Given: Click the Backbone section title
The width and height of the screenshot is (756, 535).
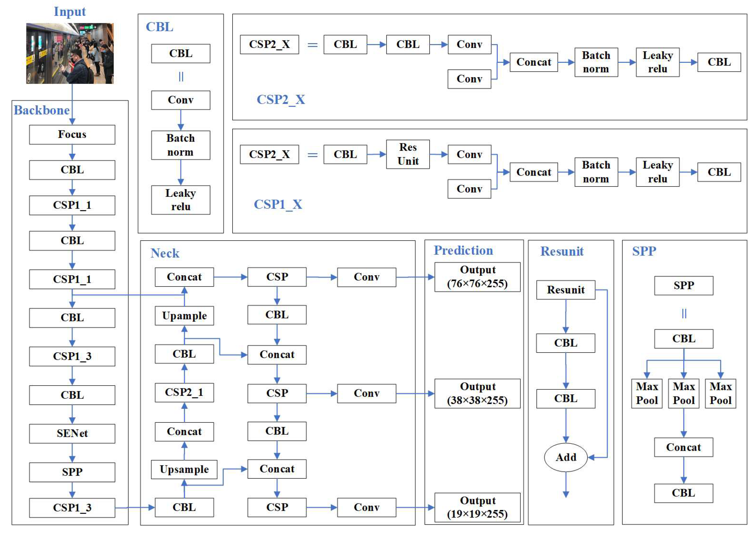Looking at the screenshot, I should tap(42, 110).
